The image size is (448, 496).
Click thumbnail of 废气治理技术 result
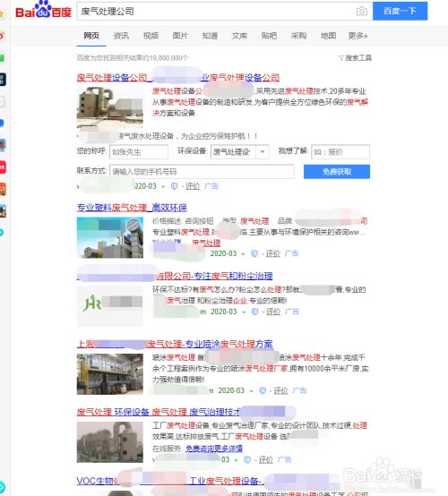tap(110, 442)
